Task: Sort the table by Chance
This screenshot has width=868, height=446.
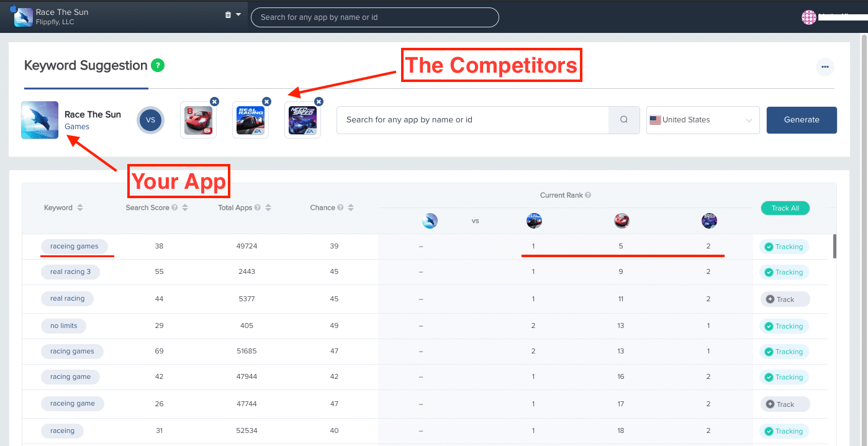Action: tap(351, 207)
